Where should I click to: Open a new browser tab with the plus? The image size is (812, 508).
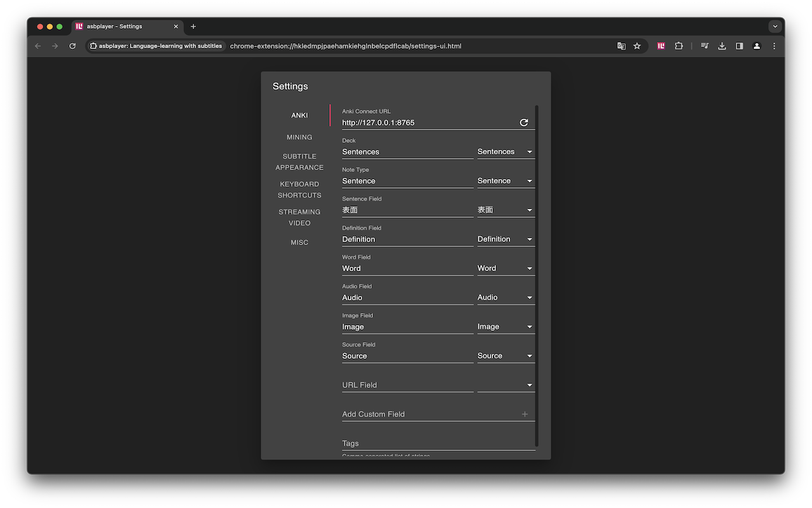click(193, 26)
